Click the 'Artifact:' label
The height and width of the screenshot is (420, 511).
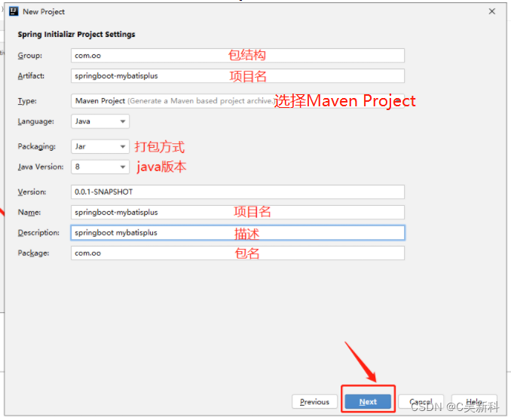tap(31, 76)
